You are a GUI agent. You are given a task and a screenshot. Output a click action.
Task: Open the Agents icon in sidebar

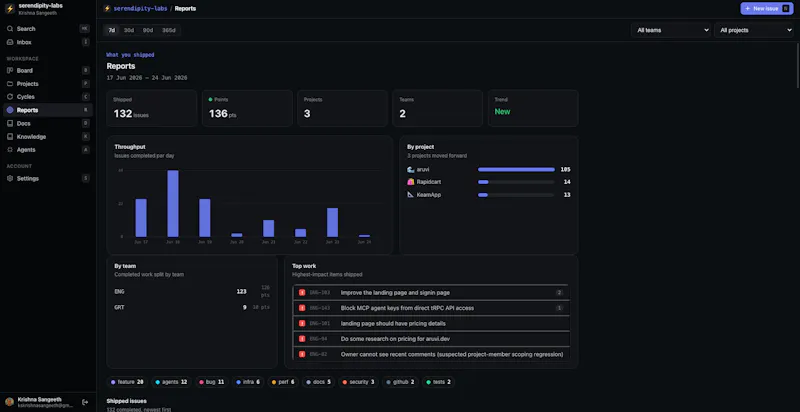[x=10, y=150]
